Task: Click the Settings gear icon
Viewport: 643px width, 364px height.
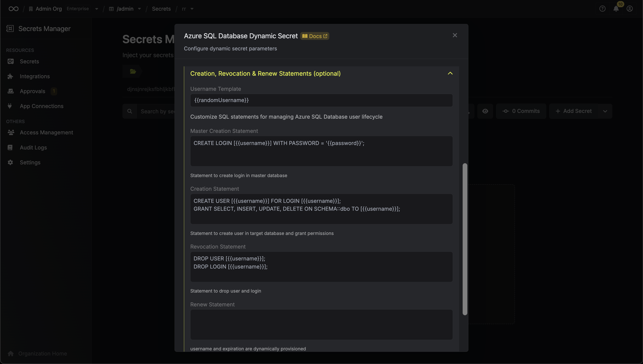Action: coord(10,162)
